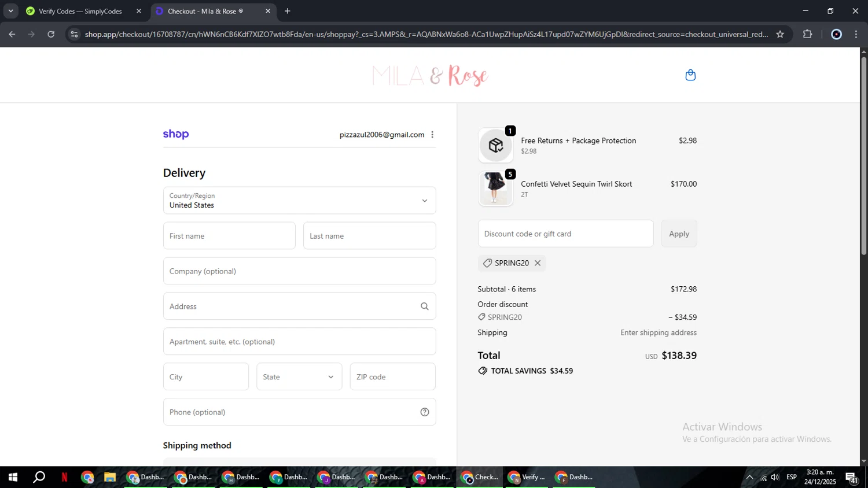
Task: Remove the SPRING20 discount code
Action: click(538, 263)
